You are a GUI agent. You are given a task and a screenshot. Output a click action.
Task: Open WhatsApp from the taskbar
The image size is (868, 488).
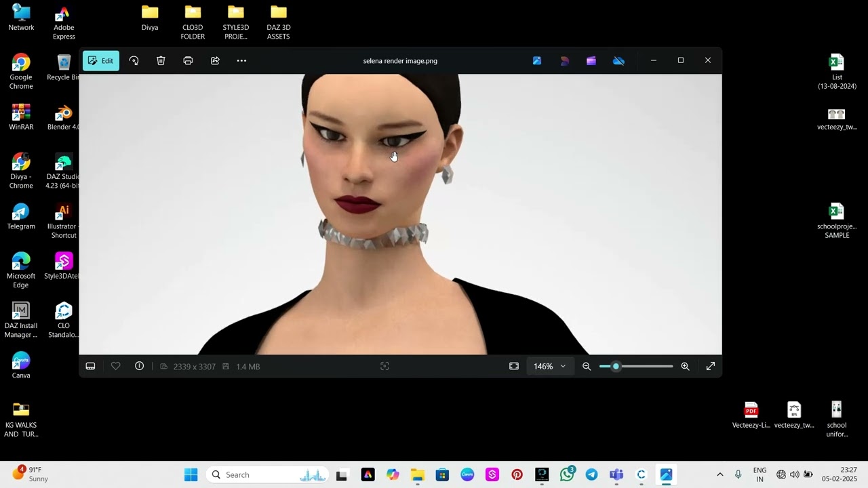click(x=567, y=474)
